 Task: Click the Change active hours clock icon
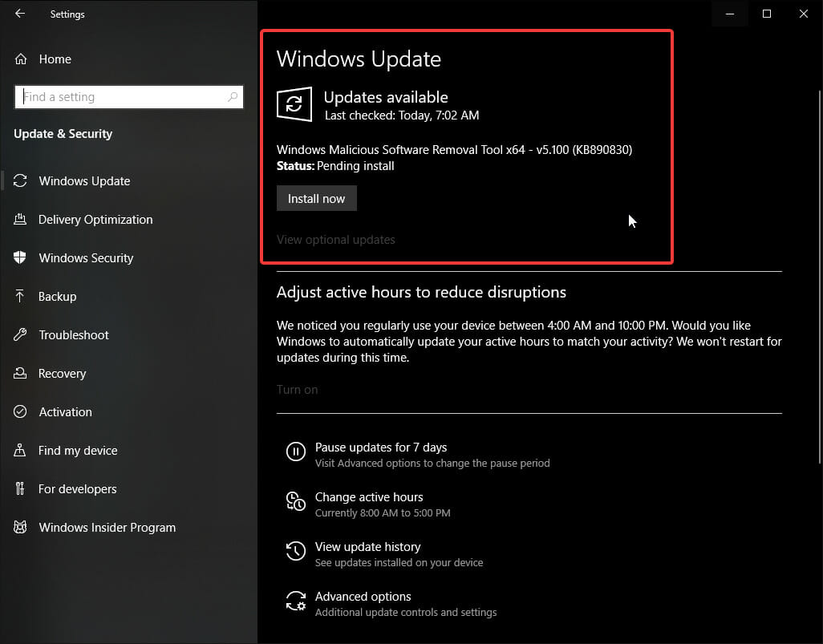point(295,501)
